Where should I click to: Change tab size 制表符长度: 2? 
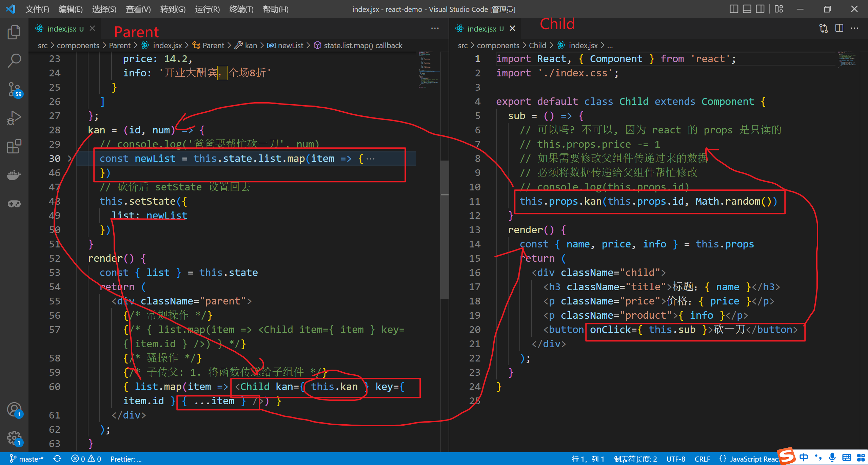[635, 459]
